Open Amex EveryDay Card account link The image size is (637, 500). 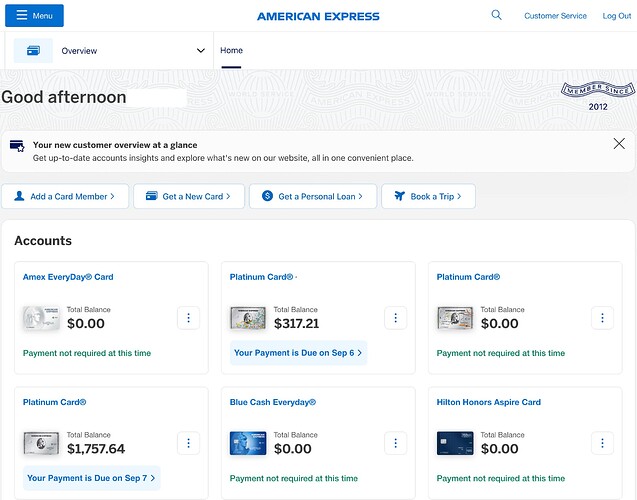68,277
